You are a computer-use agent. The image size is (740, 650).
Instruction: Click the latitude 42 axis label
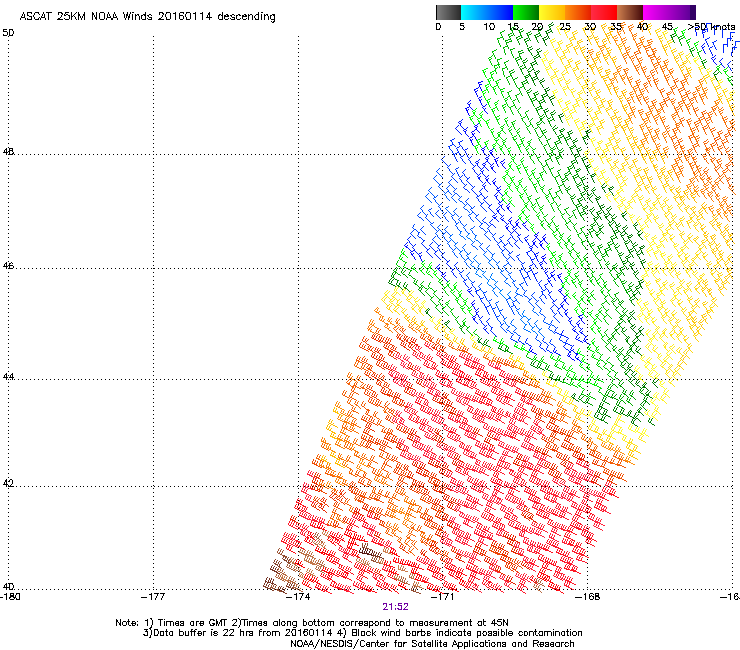coord(8,484)
